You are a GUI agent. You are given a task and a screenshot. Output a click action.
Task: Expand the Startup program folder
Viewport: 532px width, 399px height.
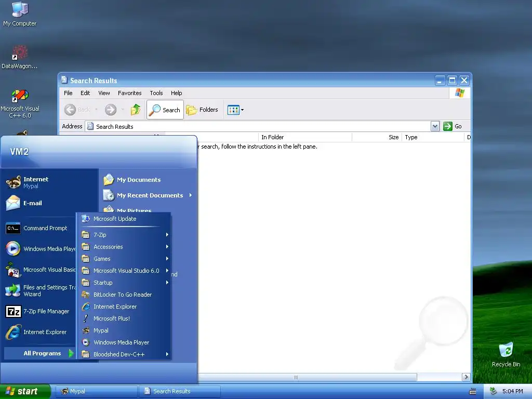[125, 283]
